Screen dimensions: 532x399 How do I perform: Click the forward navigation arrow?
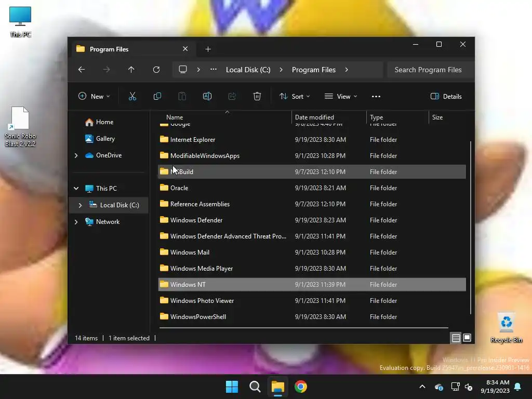(107, 70)
